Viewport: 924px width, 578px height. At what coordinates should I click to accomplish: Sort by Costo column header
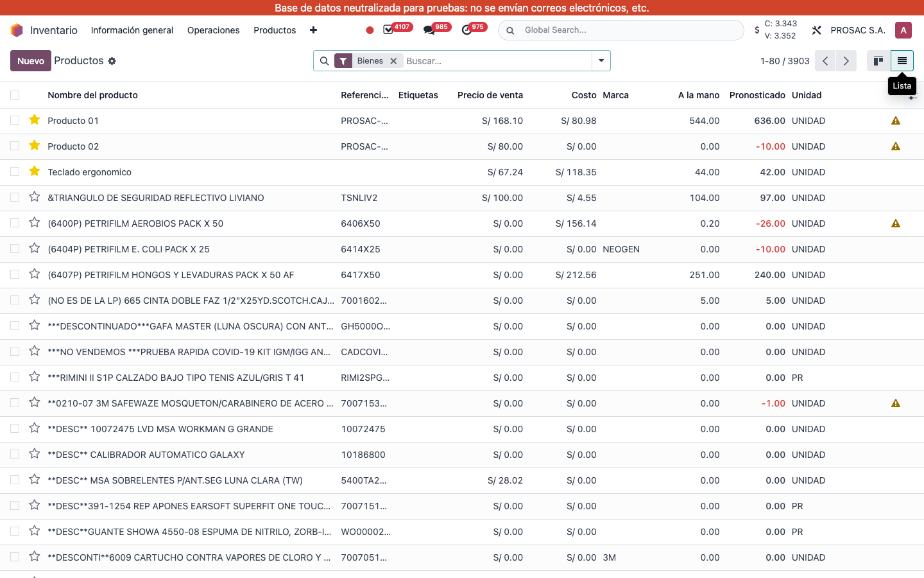click(584, 95)
